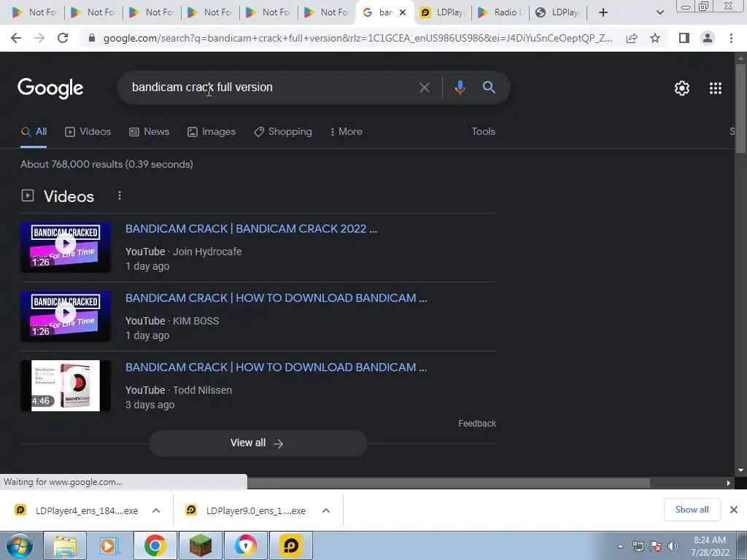Filter results by Videos
The image size is (747, 560).
click(x=88, y=132)
